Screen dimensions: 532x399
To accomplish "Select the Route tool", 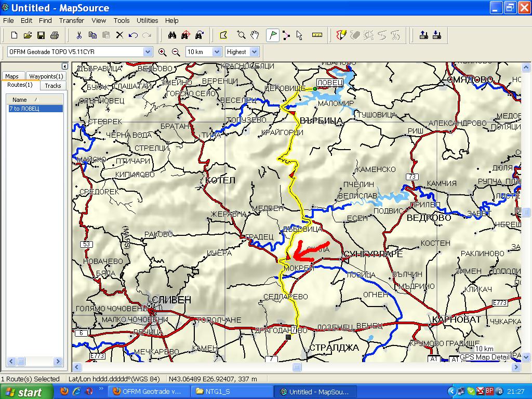I will click(286, 35).
